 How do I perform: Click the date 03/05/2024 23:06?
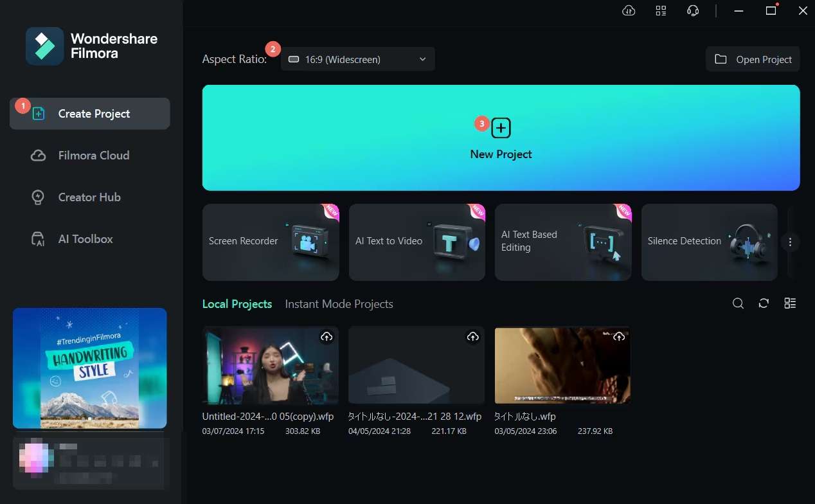click(x=526, y=431)
